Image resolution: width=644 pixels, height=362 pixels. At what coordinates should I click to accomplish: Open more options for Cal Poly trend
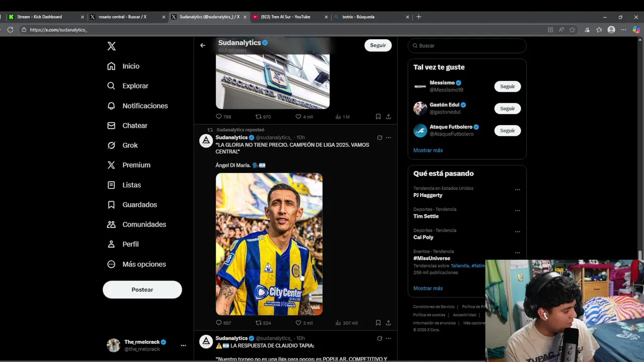click(x=517, y=232)
